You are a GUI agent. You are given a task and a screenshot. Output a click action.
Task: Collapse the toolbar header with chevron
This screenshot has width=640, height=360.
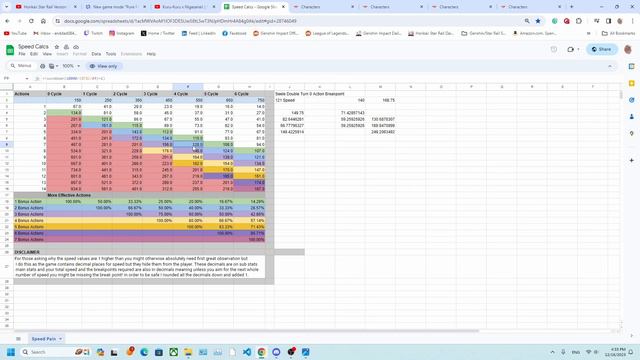[610, 66]
